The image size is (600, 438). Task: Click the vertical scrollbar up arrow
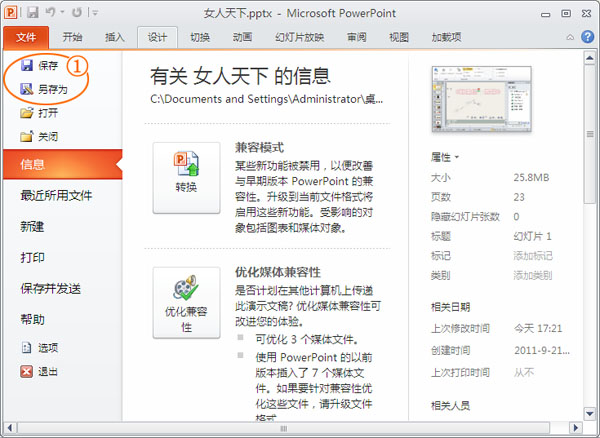point(590,59)
